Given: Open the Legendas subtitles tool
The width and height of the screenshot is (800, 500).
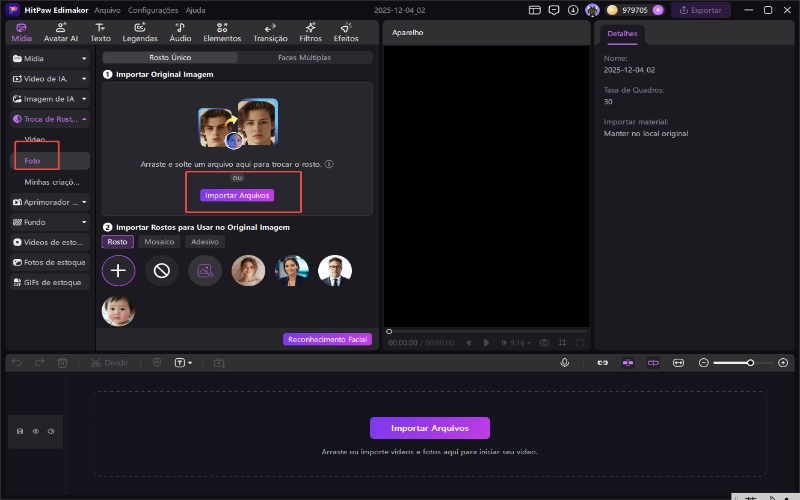Looking at the screenshot, I should 140,32.
